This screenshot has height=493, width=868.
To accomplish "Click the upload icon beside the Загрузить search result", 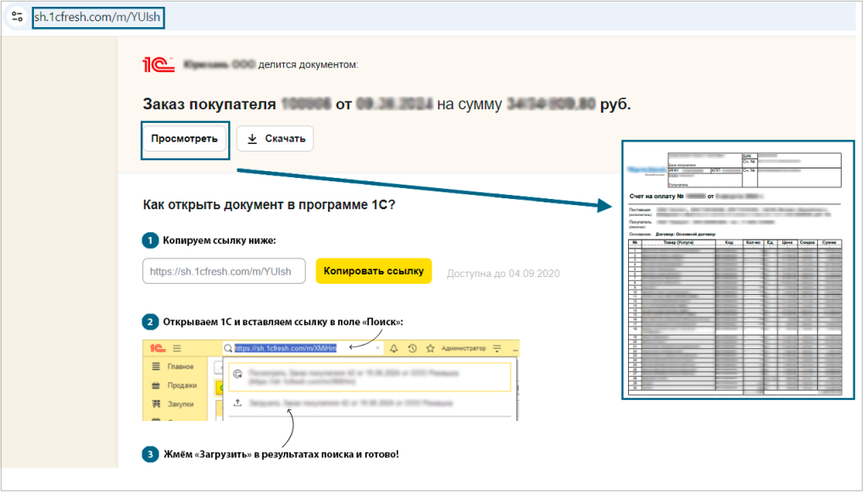I will (x=238, y=402).
